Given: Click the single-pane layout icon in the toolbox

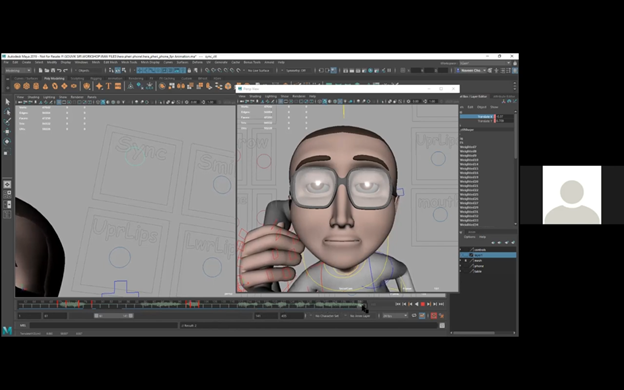Looking at the screenshot, I should coord(7,184).
